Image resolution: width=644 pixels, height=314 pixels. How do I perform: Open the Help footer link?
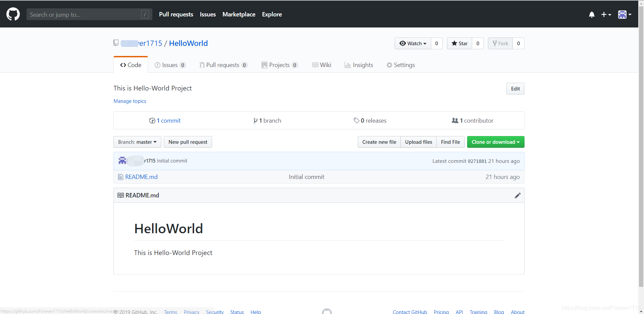coord(256,312)
